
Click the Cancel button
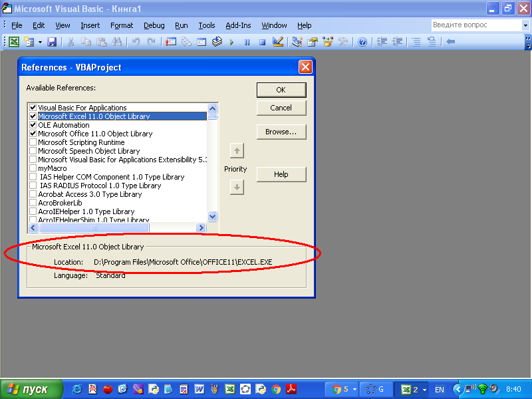[x=281, y=108]
